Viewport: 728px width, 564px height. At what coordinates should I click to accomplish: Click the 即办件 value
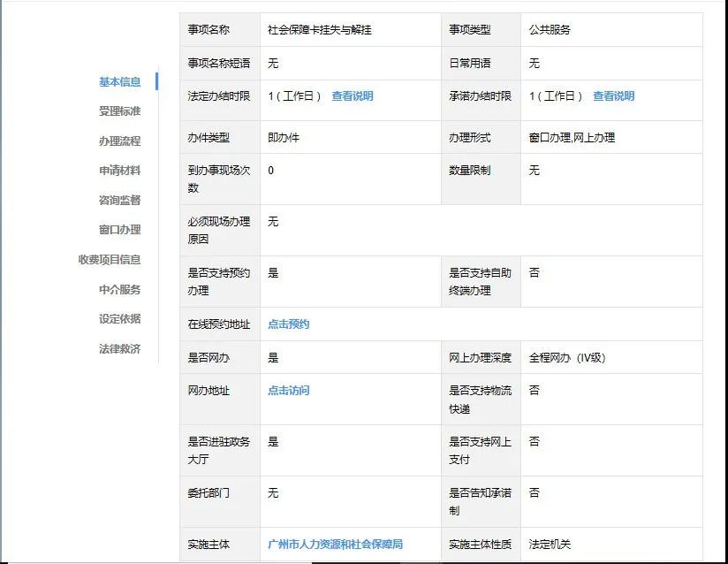coord(284,138)
